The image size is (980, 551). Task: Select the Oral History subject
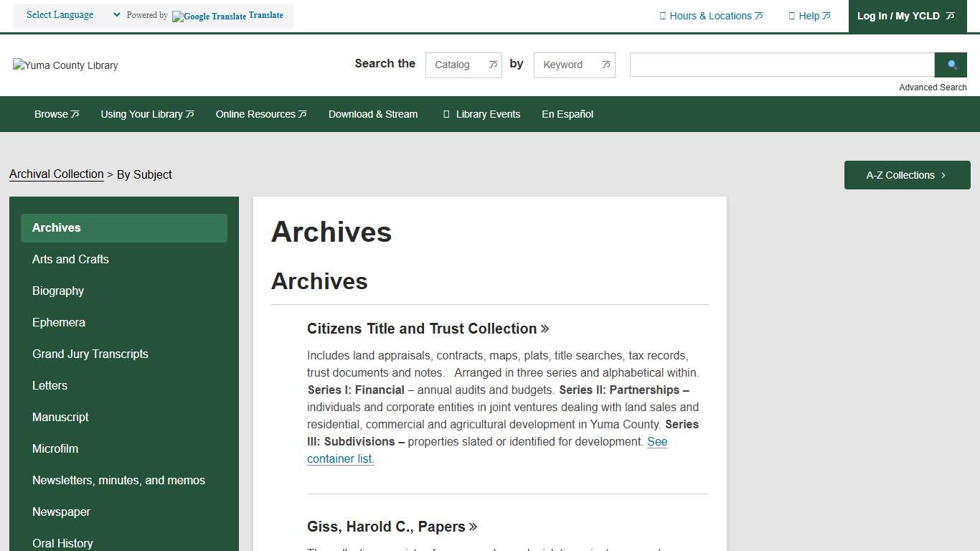[62, 543]
